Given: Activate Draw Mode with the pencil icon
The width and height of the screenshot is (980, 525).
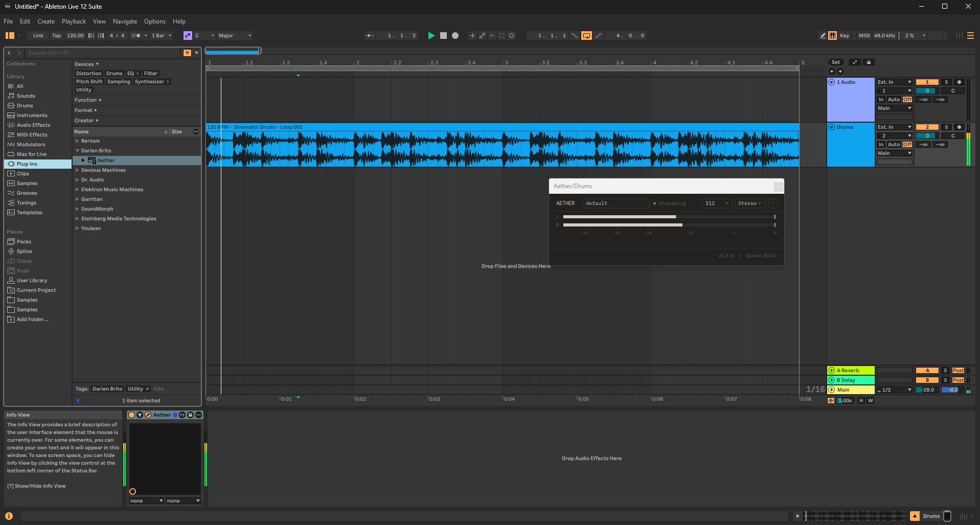Looking at the screenshot, I should (x=822, y=35).
